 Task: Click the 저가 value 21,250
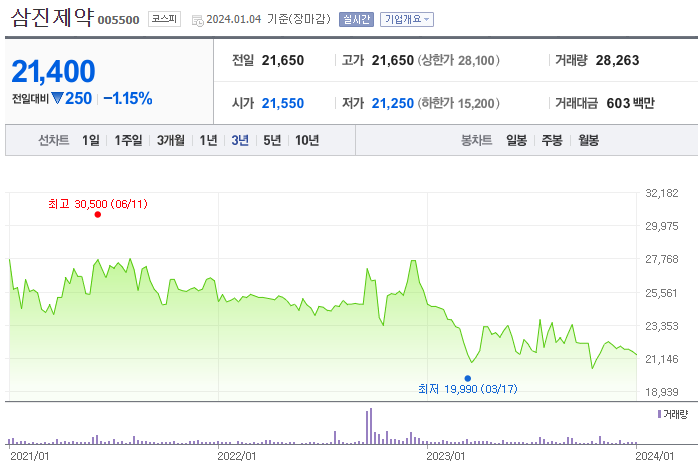coord(393,103)
